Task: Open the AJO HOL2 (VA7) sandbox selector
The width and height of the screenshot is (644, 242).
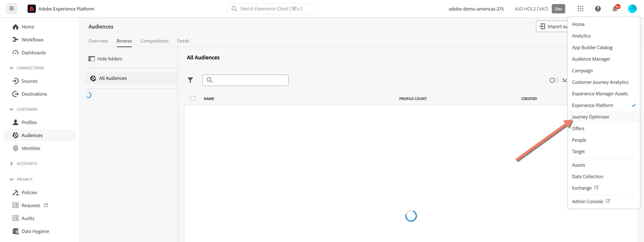Action: (x=532, y=9)
